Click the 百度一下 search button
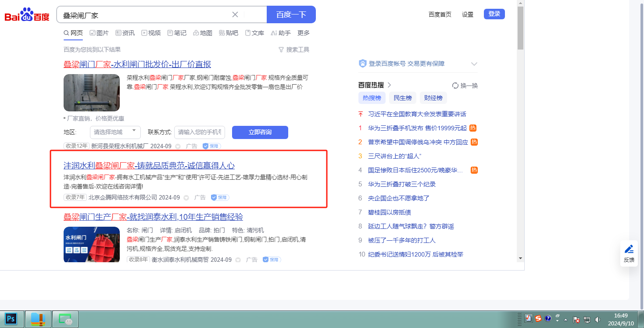 tap(291, 14)
